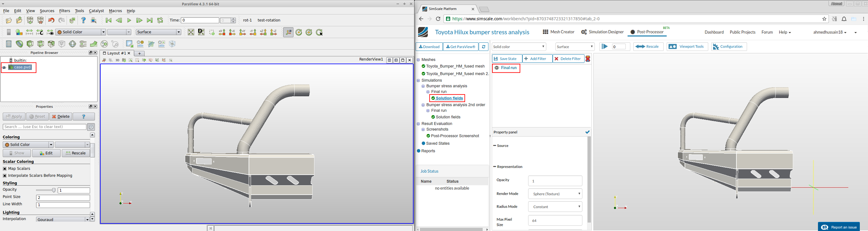Screen dimensions: 868x231
Task: Open the Radius Mode Constant dropdown
Action: point(555,207)
